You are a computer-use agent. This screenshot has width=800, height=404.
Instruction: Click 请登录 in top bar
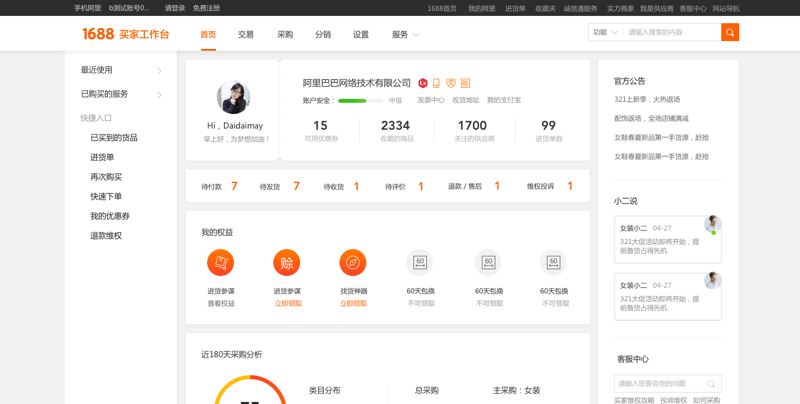coord(175,8)
